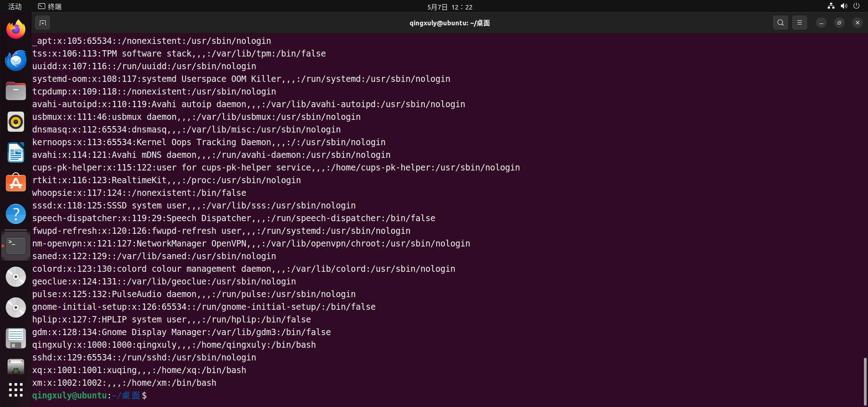Open the clock showing 5月7日 12:22
Image resolution: width=868 pixels, height=407 pixels.
point(449,7)
